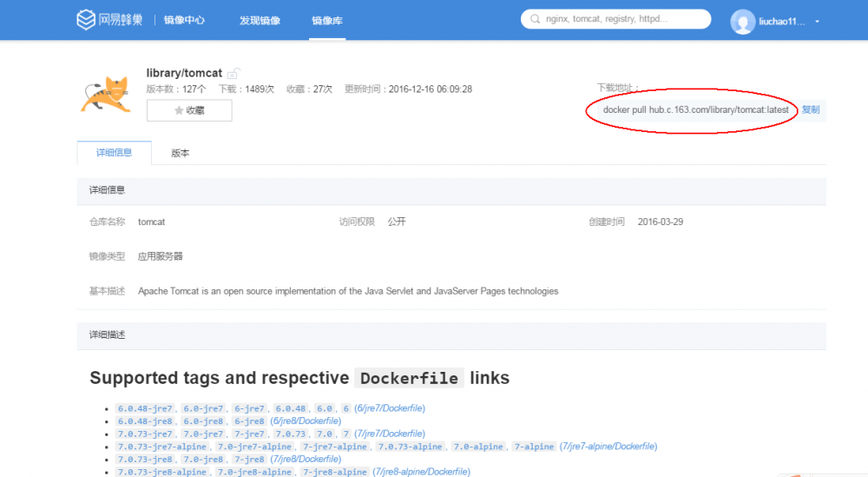Select the docker pull command text

click(x=696, y=109)
